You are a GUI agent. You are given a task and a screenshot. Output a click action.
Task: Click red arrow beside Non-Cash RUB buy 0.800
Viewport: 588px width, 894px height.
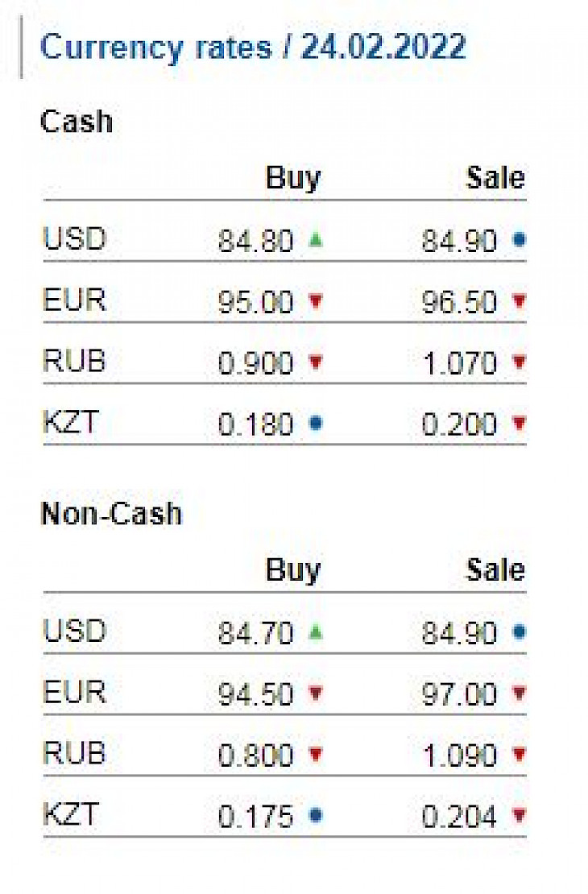coord(316,754)
